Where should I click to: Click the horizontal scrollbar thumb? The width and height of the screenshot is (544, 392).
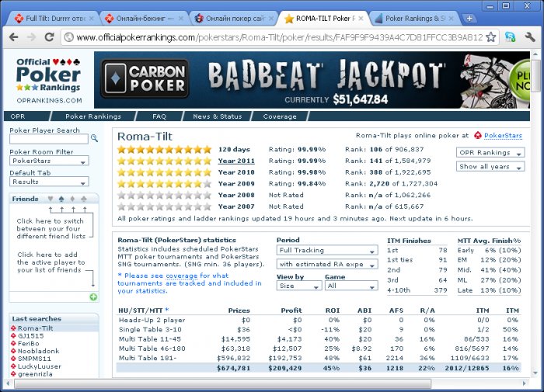coord(222,383)
